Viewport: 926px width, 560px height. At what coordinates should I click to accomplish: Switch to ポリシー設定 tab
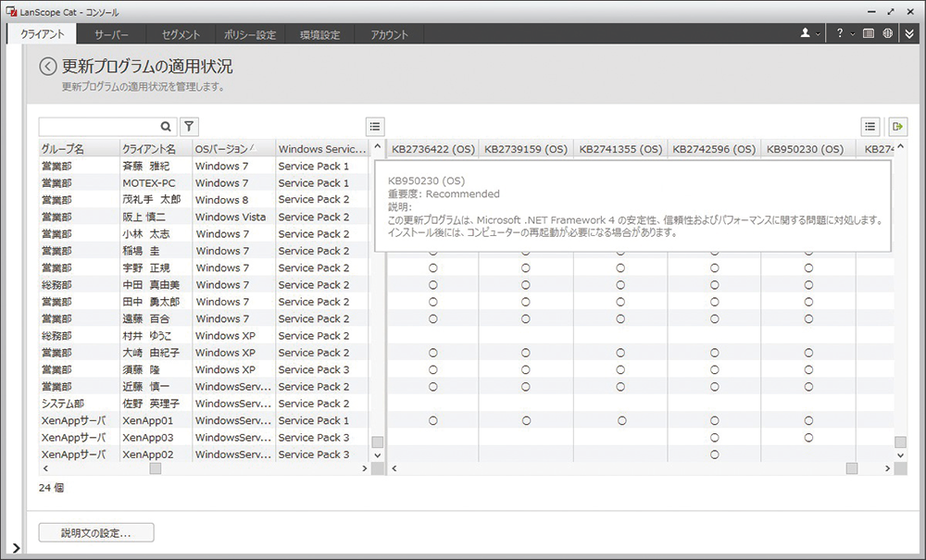250,34
